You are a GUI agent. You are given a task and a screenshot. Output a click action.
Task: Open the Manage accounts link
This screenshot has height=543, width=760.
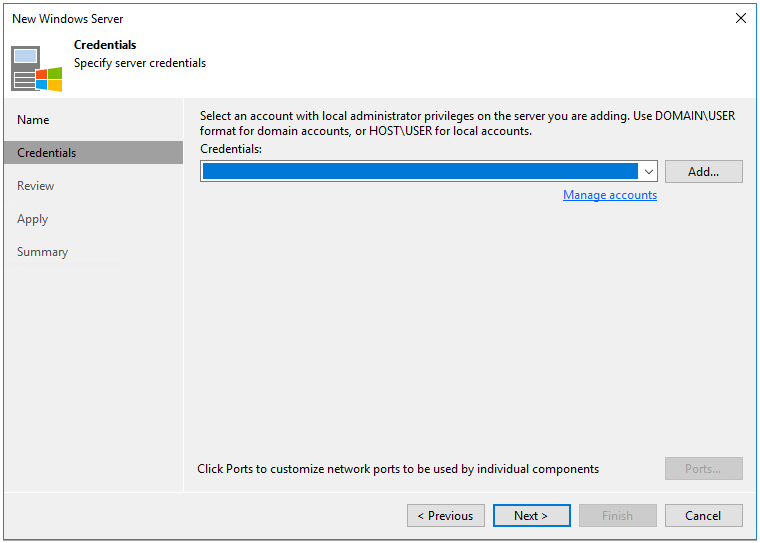[609, 195]
